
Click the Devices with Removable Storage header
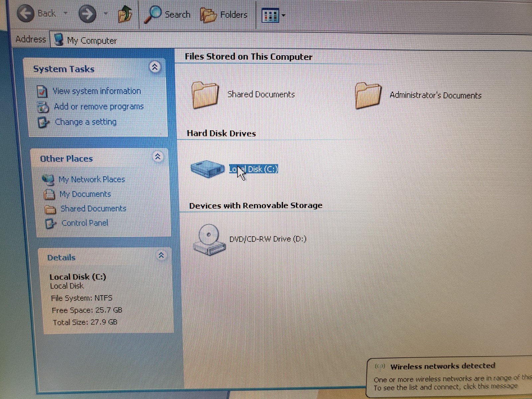[256, 205]
